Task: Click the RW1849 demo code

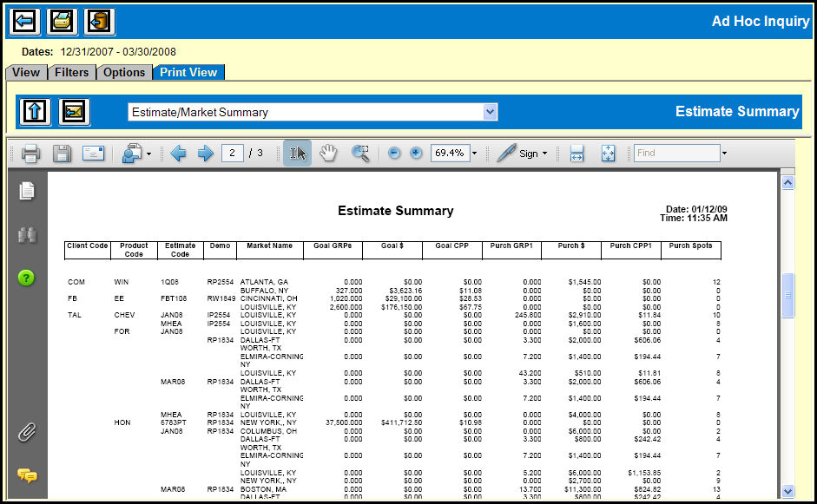Action: [x=221, y=299]
